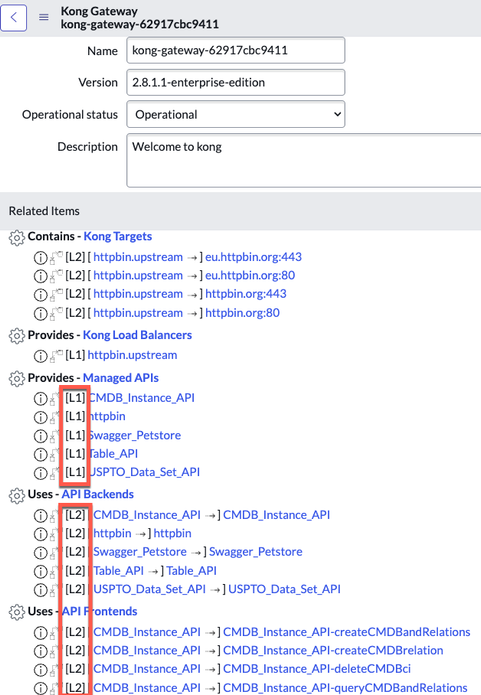Show info for createCMDBrelation frontend row
Screen dimensions: 481x695
pos(40,651)
